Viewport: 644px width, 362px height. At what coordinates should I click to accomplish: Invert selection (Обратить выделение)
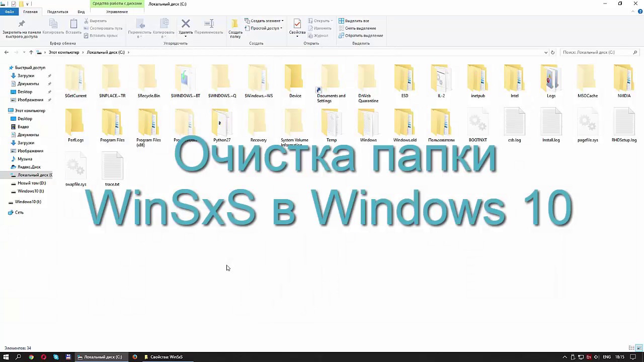[361, 35]
